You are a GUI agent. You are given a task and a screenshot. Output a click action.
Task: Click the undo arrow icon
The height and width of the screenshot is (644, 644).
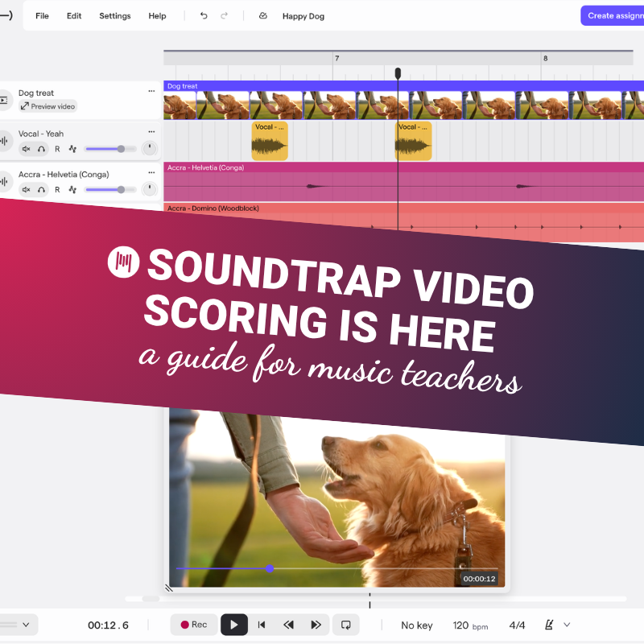tap(204, 15)
